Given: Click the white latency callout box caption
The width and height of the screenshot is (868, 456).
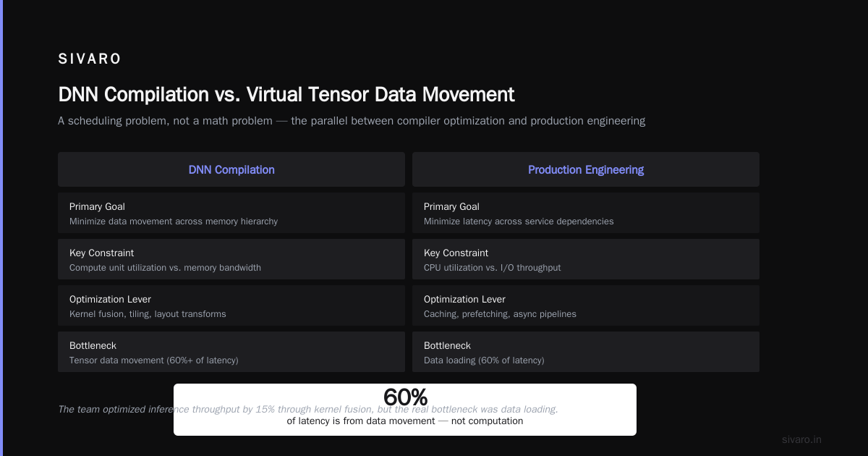Looking at the screenshot, I should (x=405, y=421).
